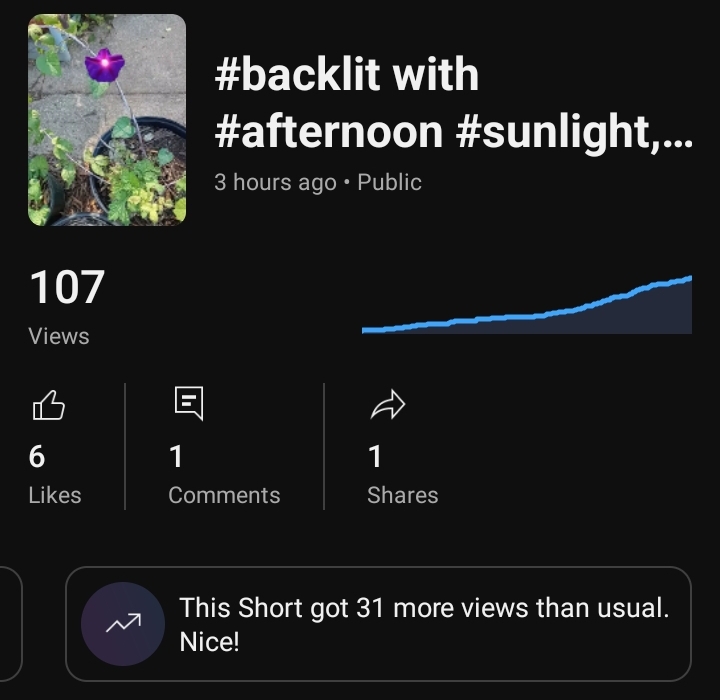Open the purple flower video thumbnail

[107, 120]
